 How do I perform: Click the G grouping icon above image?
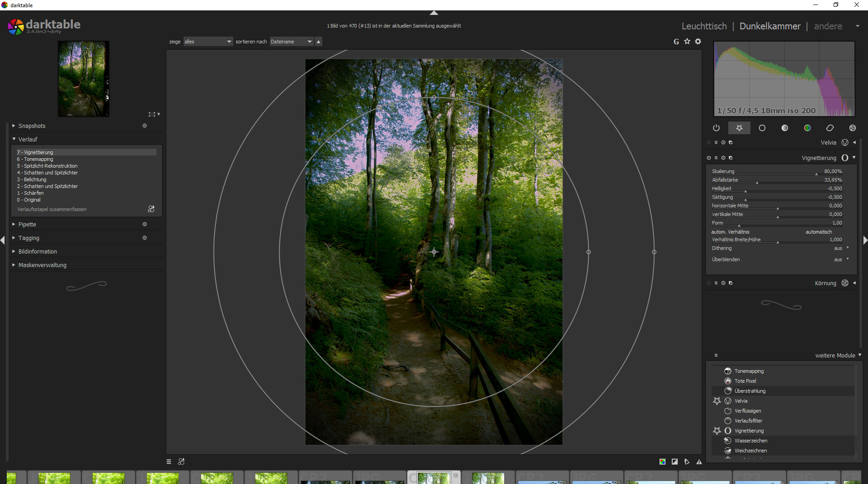pos(676,42)
